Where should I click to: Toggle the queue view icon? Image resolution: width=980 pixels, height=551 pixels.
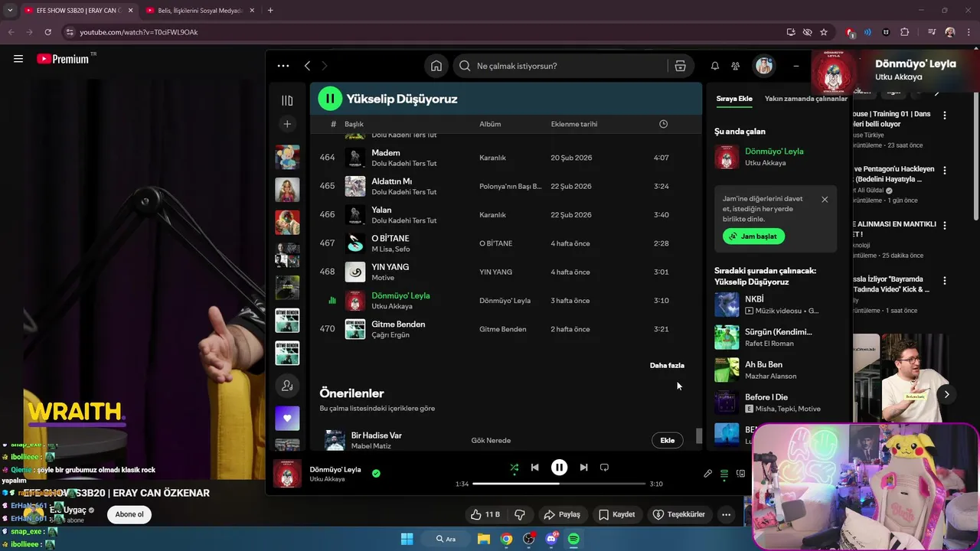(x=724, y=474)
